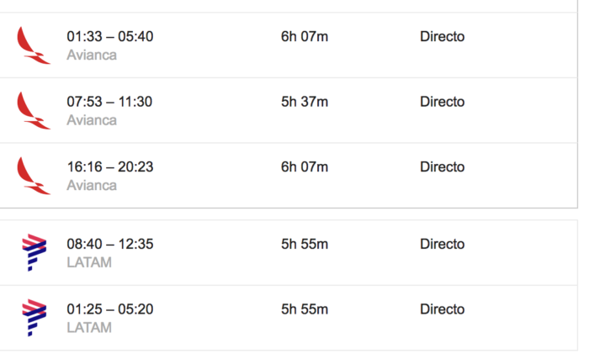
Task: Click Directo label of the 07:53 flight
Action: 442,102
